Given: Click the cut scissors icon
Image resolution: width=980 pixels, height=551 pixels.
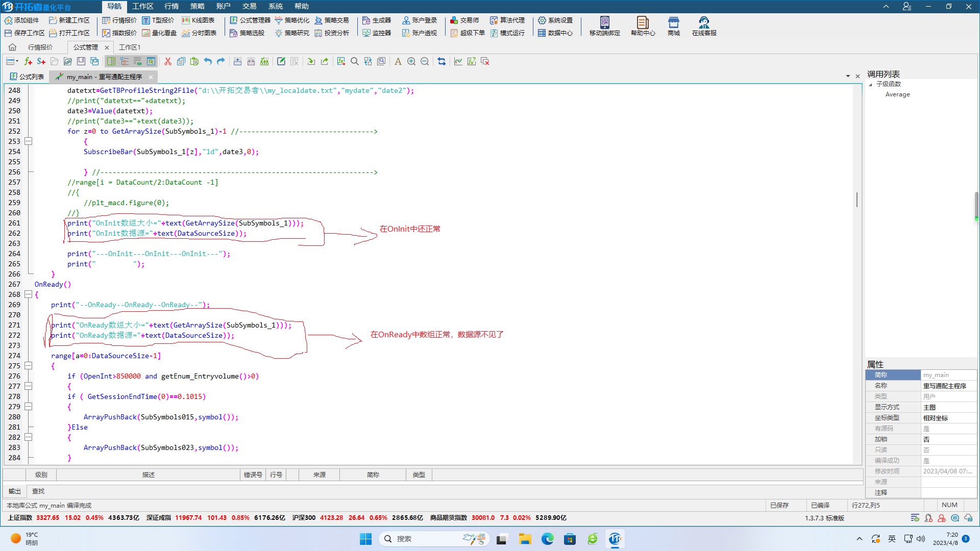Looking at the screenshot, I should point(167,61).
